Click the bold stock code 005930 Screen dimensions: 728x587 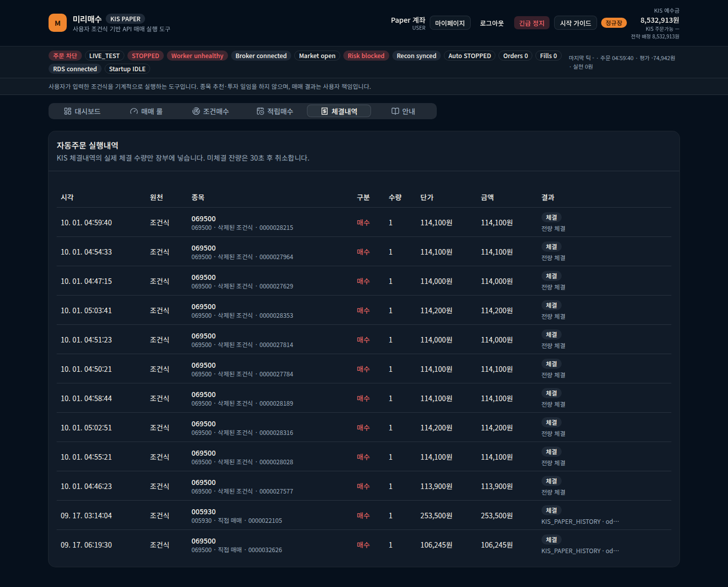click(x=204, y=512)
